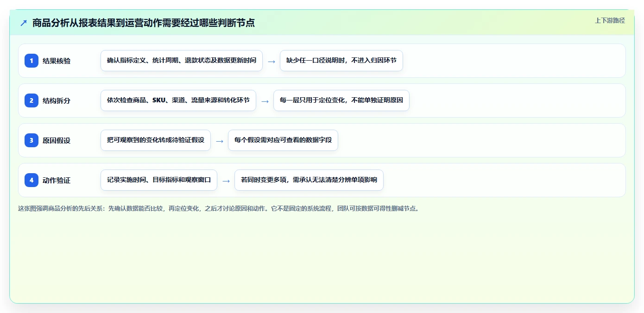Image resolution: width=644 pixels, height=313 pixels.
Task: Click the box 若同时变更多项，需承认无法清楚分辨单项影响
Action: (309, 180)
